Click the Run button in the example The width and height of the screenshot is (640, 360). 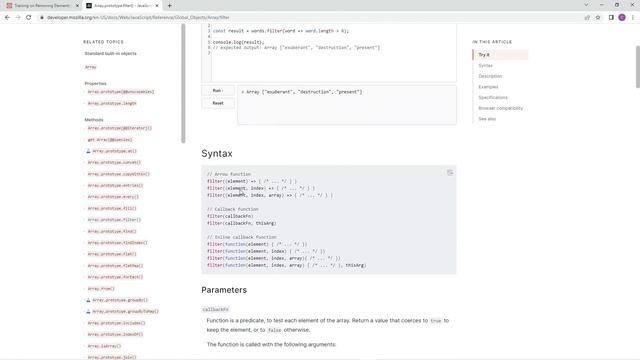click(x=218, y=91)
